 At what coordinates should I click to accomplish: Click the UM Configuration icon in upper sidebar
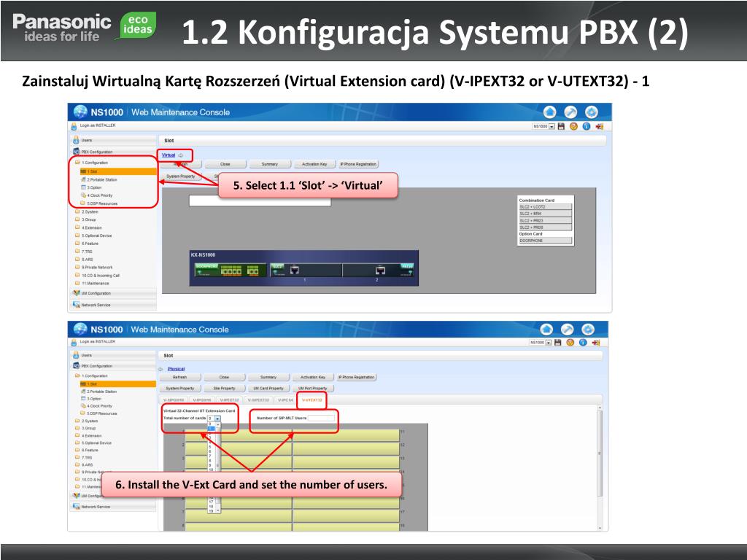click(76, 293)
